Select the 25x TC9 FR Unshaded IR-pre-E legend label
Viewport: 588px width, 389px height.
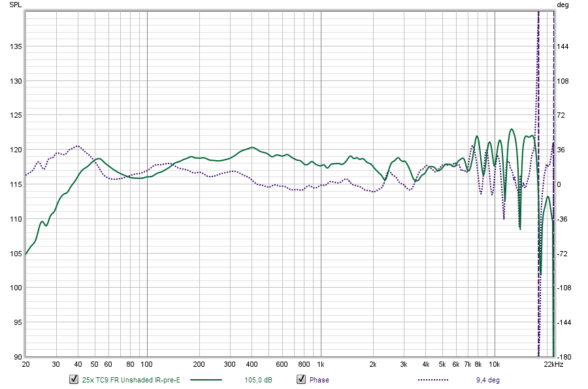point(131,380)
